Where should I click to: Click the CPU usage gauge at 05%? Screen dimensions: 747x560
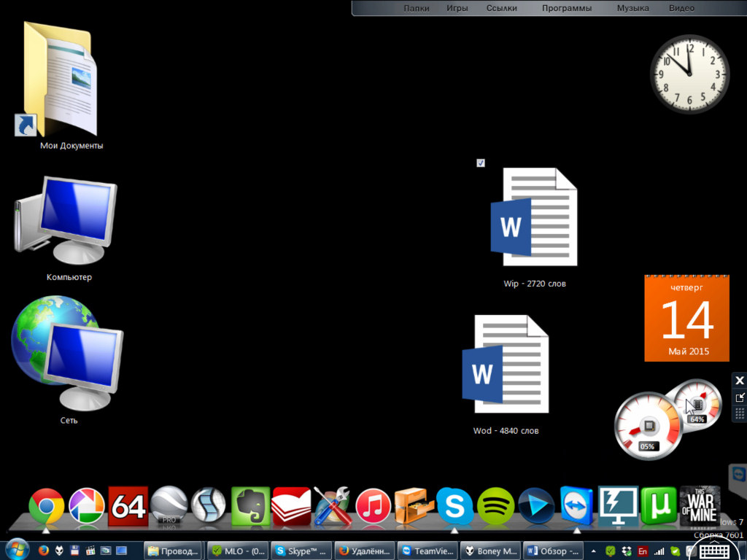pyautogui.click(x=647, y=427)
